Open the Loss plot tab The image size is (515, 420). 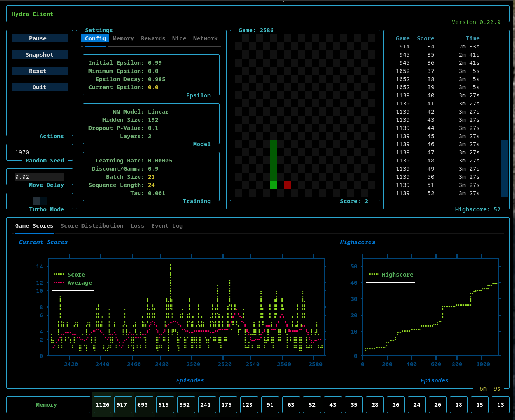pyautogui.click(x=137, y=226)
